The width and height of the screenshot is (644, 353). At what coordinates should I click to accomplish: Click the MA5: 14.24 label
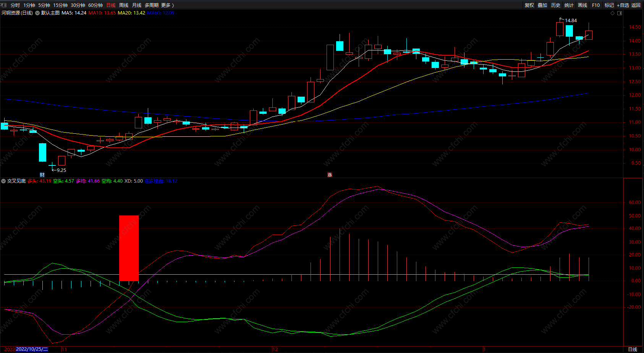tap(74, 13)
